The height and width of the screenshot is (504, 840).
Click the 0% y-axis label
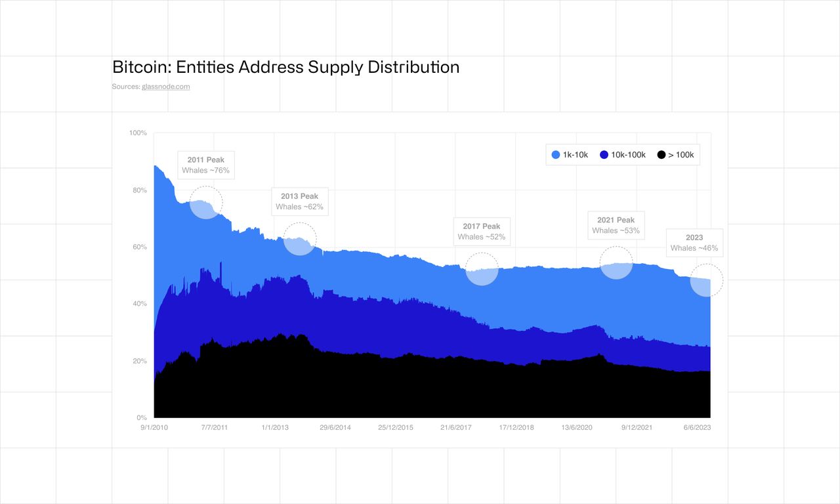(x=142, y=417)
